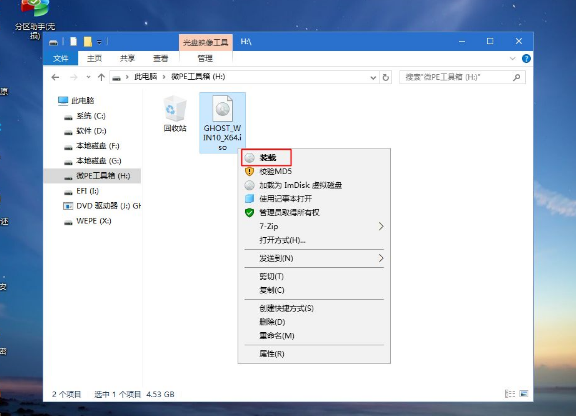Go up one folder level
Screen dimensions: 576x416
(x=101, y=77)
